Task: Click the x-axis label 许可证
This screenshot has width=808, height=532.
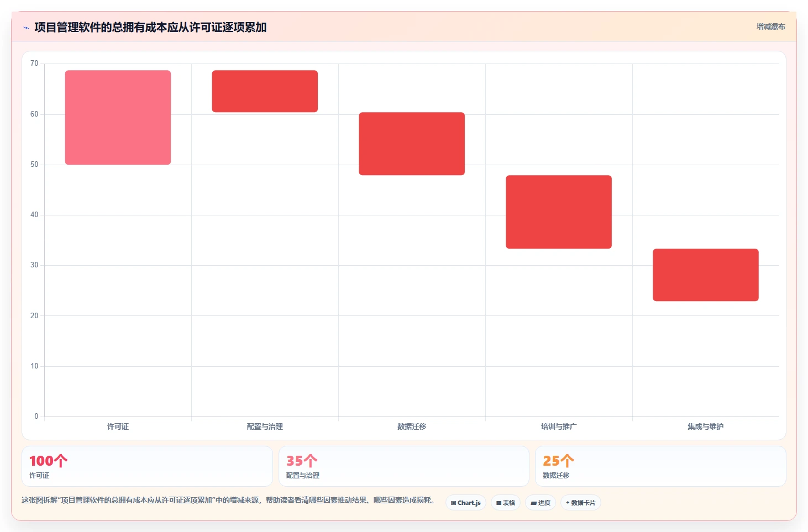Action: click(x=118, y=426)
